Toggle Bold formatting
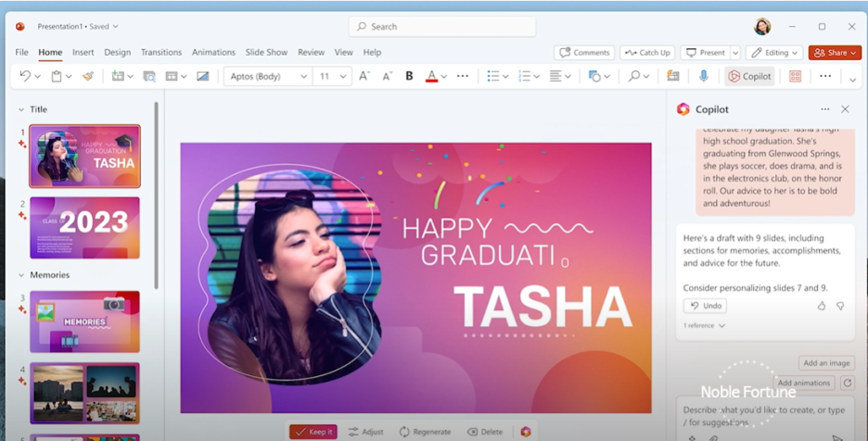This screenshot has height=441, width=868. (x=409, y=76)
